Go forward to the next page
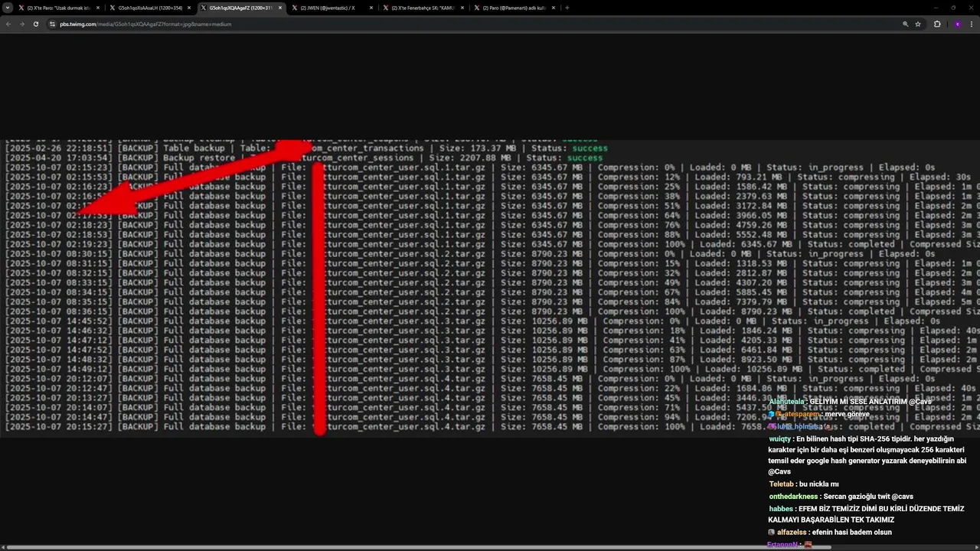Image resolution: width=980 pixels, height=551 pixels. pyautogui.click(x=21, y=24)
